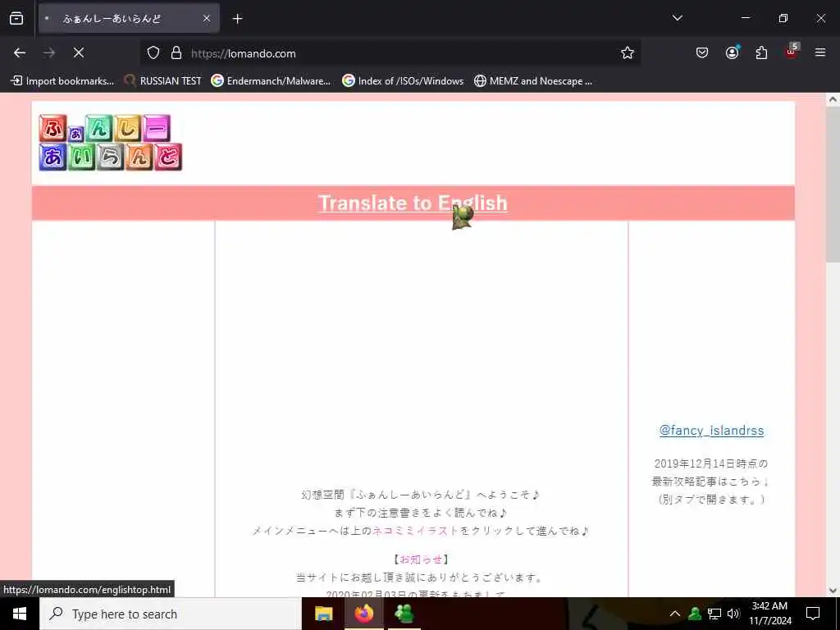Open the Extensions puzzle icon

[761, 52]
